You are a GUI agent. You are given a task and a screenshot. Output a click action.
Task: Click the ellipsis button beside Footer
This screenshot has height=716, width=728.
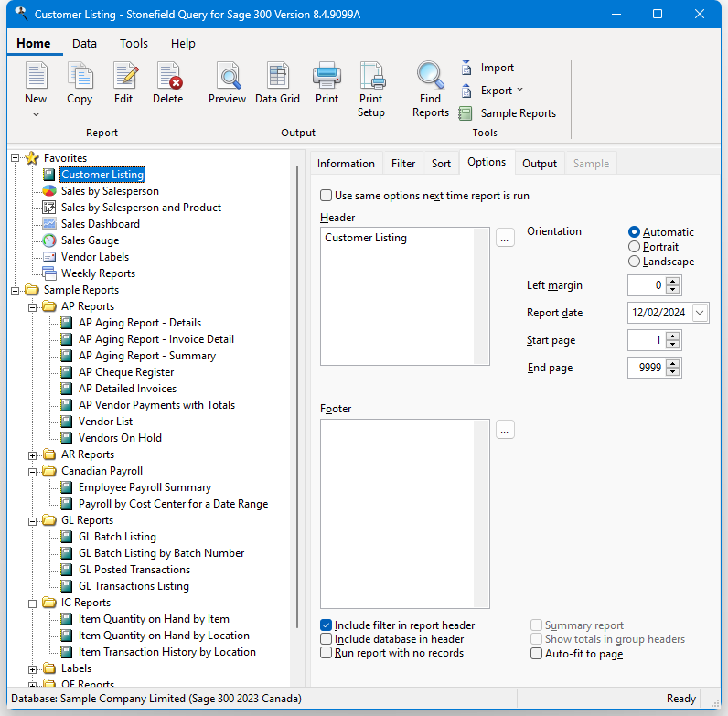[505, 430]
